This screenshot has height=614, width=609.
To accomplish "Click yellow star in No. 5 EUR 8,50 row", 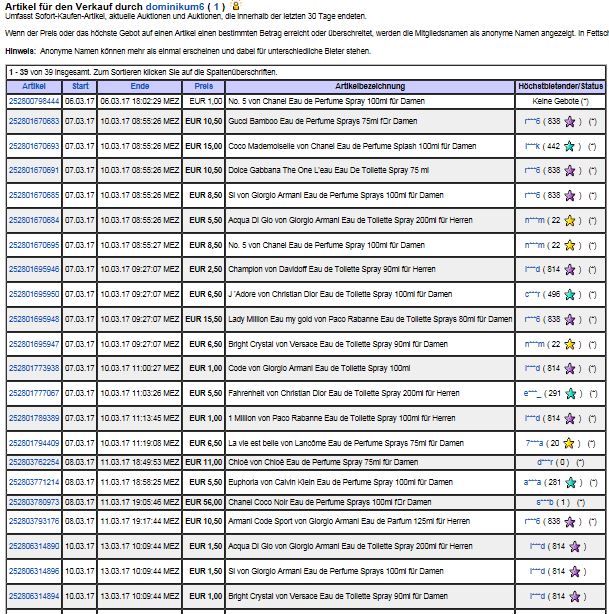I will [x=570, y=246].
